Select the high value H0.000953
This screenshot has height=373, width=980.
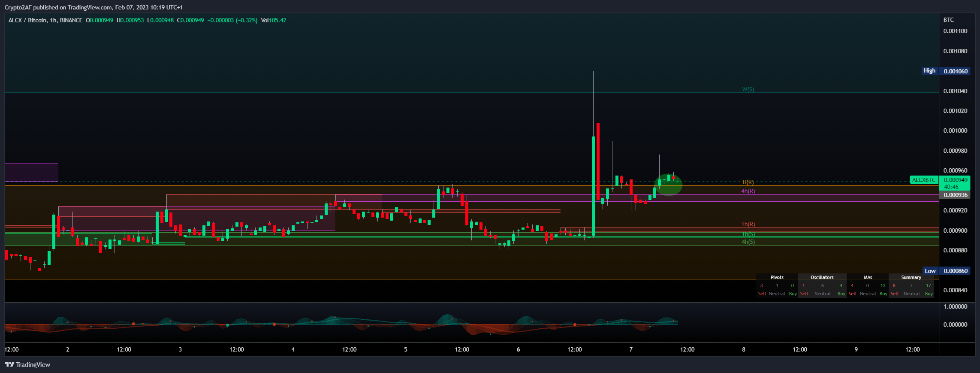(x=130, y=20)
